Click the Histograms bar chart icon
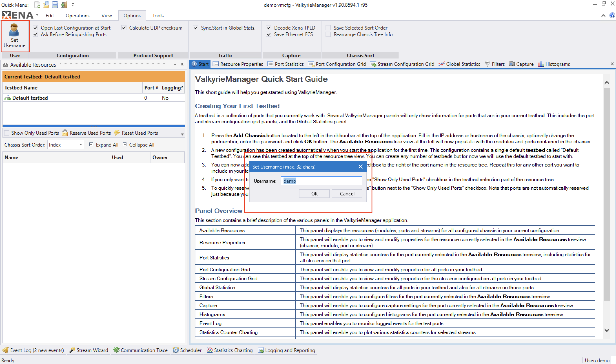Image resolution: width=616 pixels, height=364 pixels. click(541, 64)
